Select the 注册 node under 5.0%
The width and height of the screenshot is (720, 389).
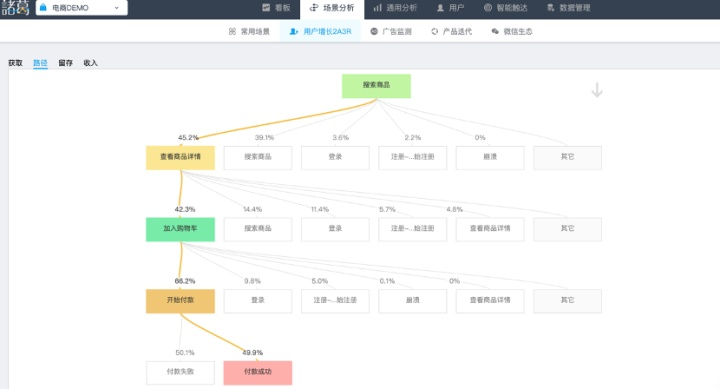coord(335,301)
